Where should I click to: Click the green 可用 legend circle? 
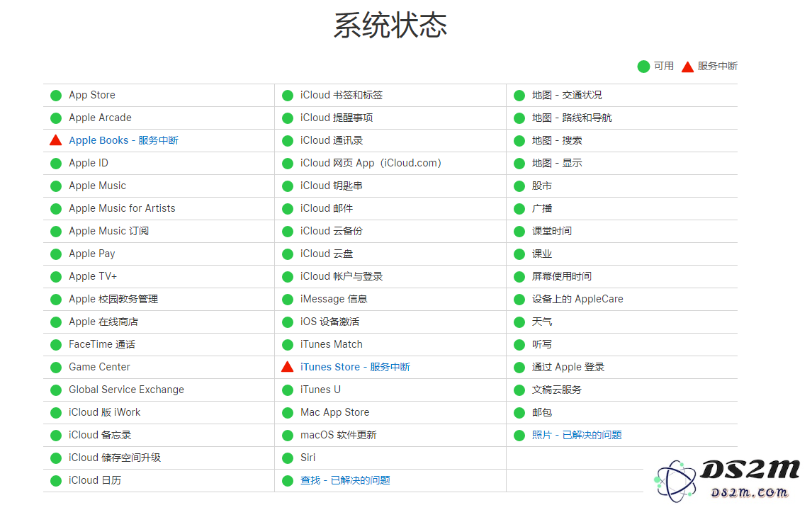click(643, 67)
